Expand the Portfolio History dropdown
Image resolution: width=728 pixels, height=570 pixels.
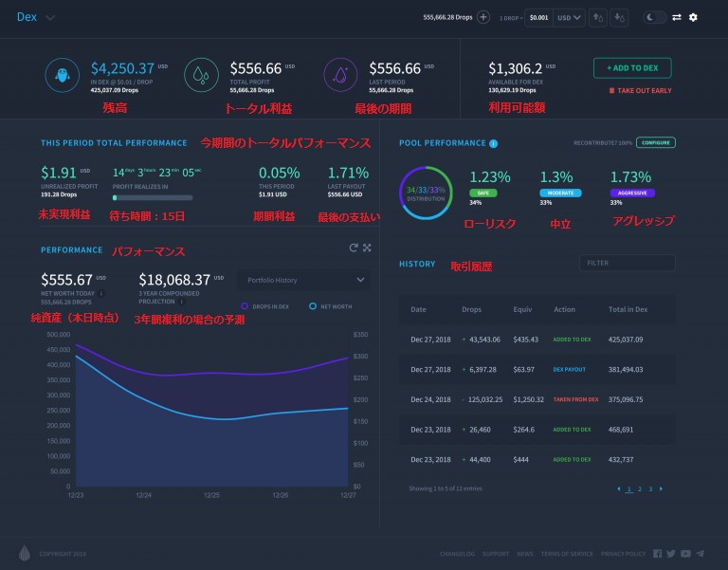[303, 280]
